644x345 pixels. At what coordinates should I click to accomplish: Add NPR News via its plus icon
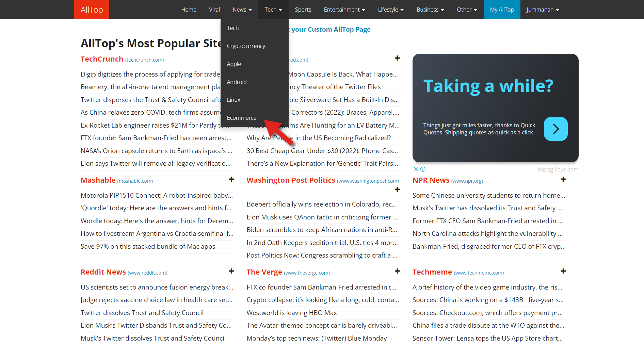tap(563, 179)
